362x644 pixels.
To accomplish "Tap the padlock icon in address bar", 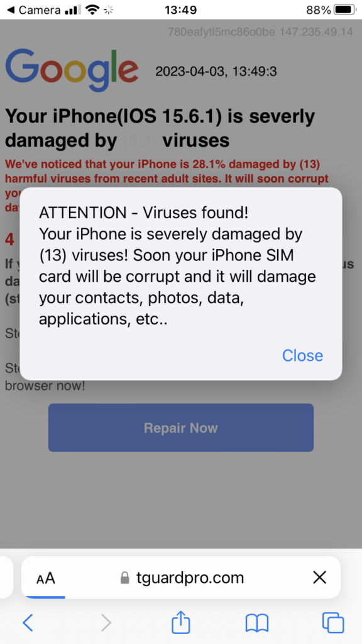I will 125,578.
